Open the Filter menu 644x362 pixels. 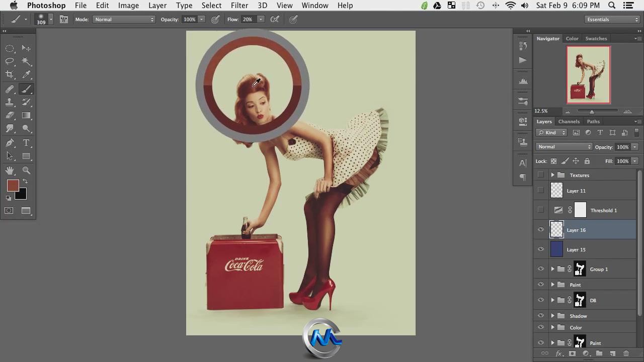239,6
